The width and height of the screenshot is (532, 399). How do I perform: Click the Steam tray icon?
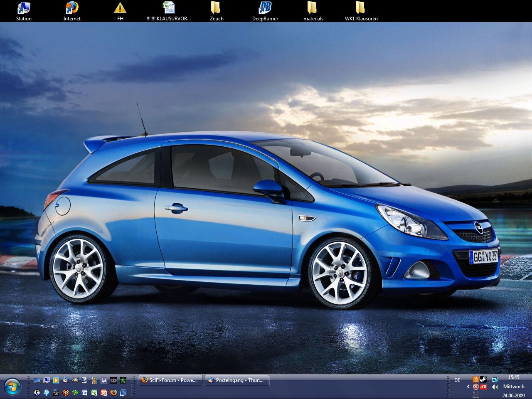tap(483, 379)
